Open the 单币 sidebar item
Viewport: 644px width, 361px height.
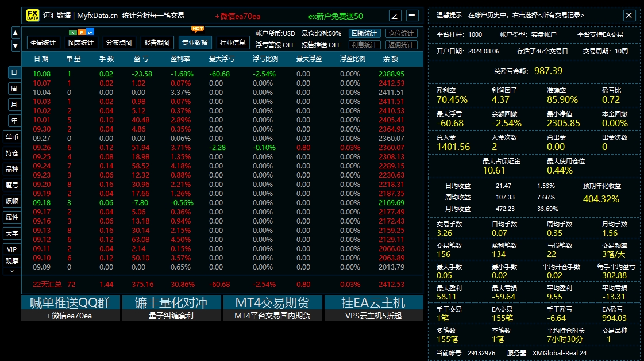[12, 137]
